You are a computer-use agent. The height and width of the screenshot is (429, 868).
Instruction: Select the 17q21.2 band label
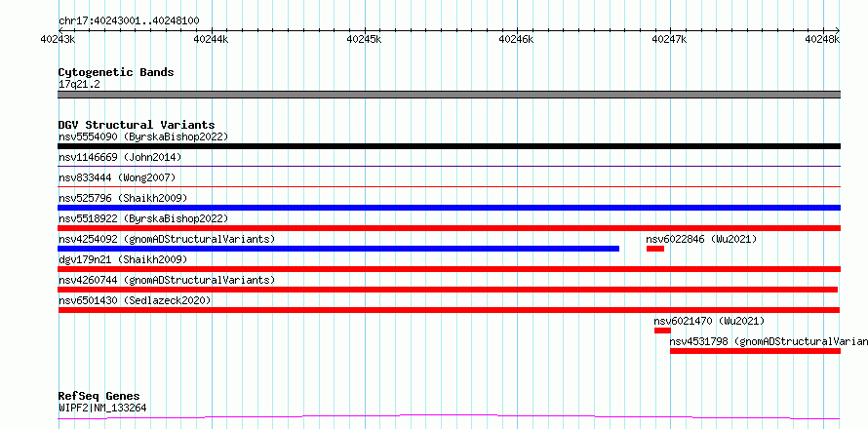point(79,85)
